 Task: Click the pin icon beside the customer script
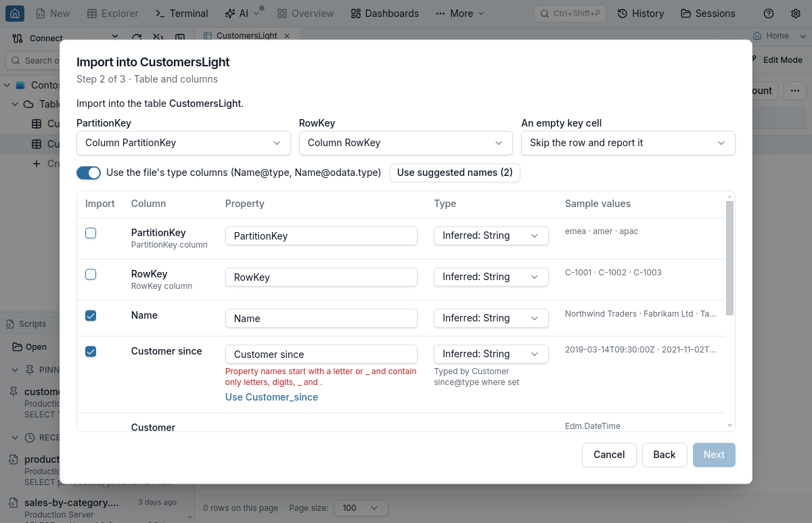(x=14, y=392)
